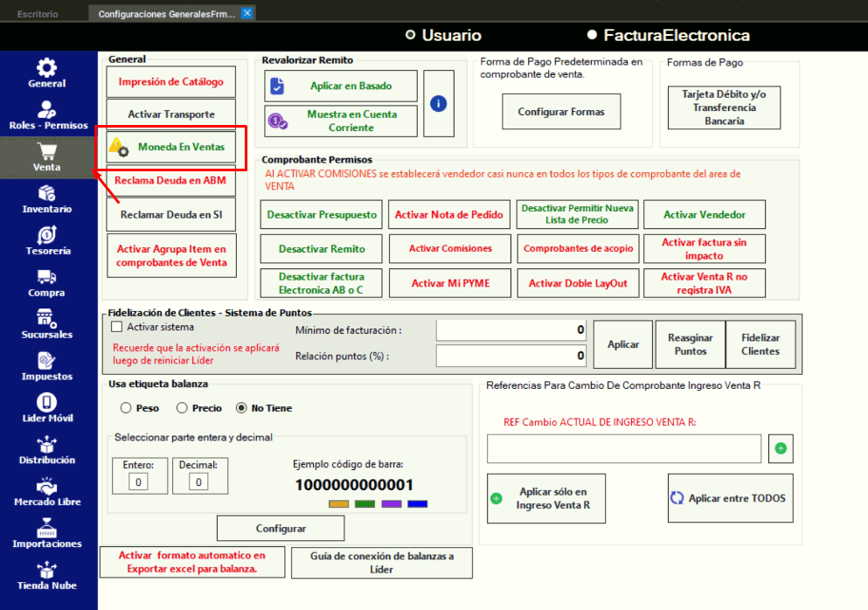868x610 pixels.
Task: Select the Inventario sidebar icon
Action: pyautogui.click(x=46, y=198)
